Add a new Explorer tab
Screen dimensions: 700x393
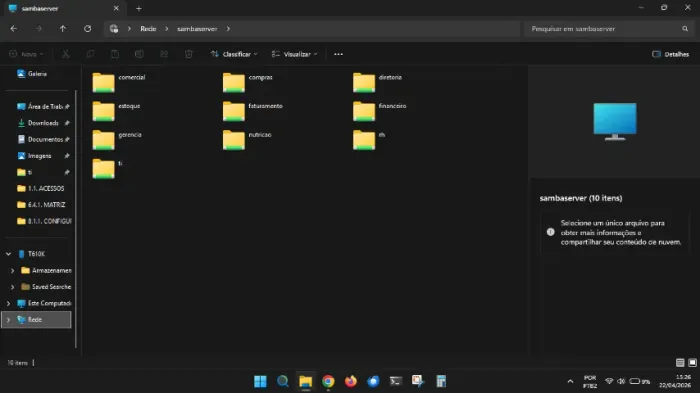(x=138, y=8)
